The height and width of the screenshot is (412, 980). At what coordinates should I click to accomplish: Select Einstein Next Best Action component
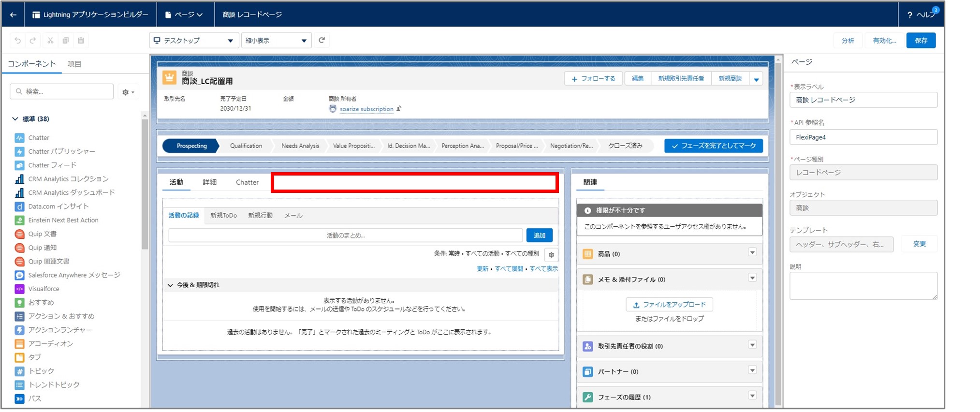[57, 220]
